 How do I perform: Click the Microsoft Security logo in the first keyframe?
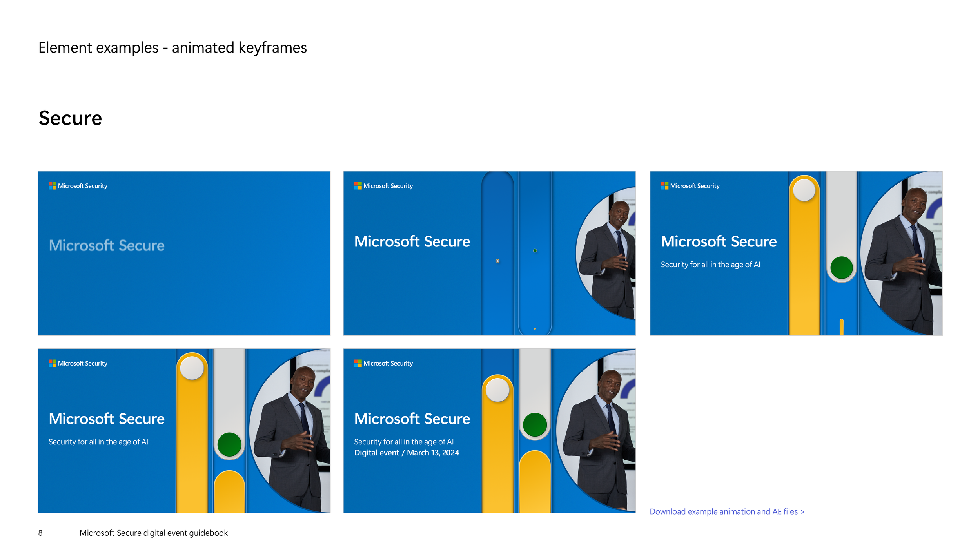pyautogui.click(x=78, y=185)
